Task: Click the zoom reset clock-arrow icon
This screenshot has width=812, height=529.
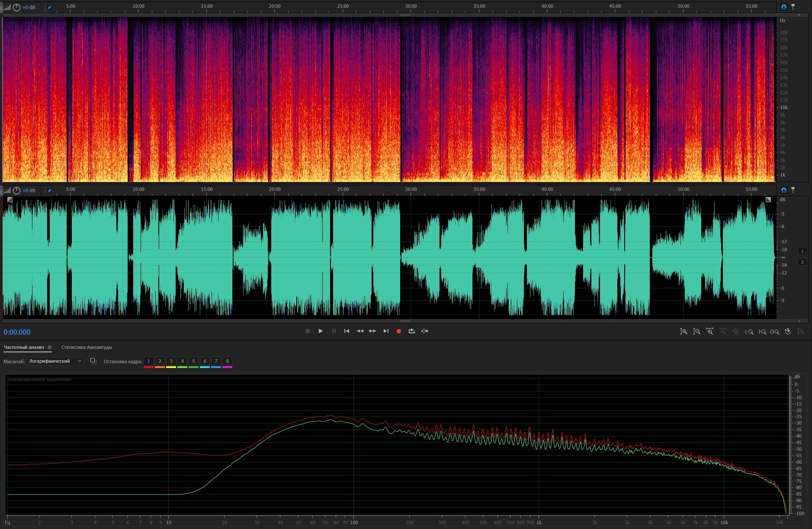Action: tap(788, 332)
